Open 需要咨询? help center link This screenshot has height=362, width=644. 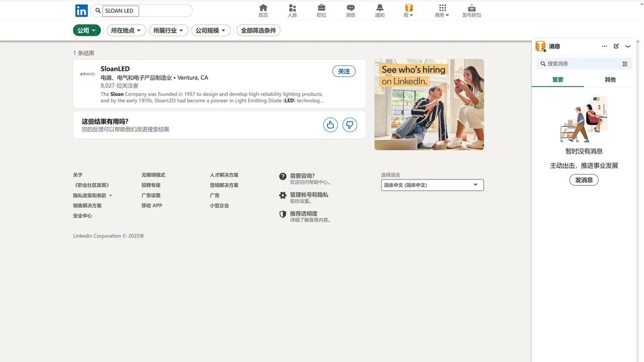tap(303, 176)
